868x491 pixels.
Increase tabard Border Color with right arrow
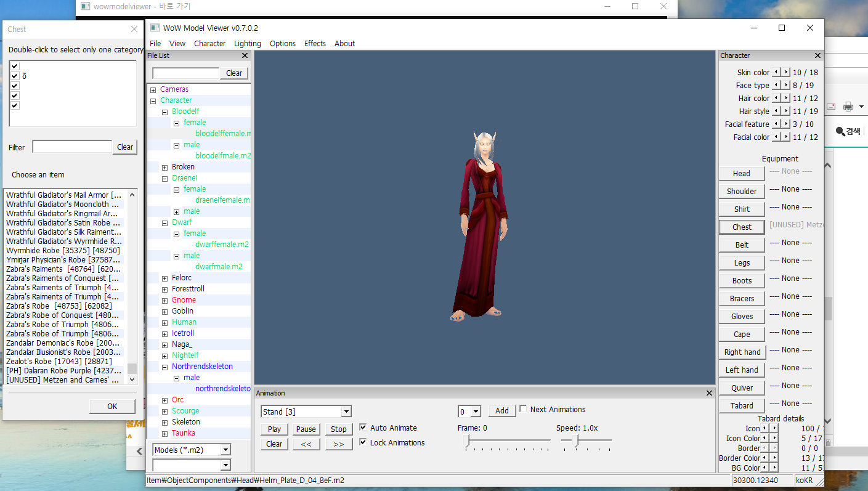pos(774,458)
